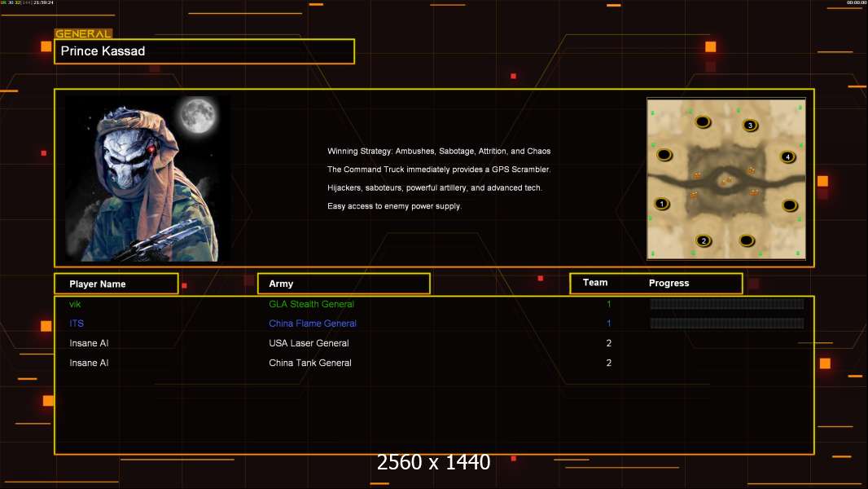Click the USA Laser General army text
Screen dimensions: 868x489
point(309,343)
